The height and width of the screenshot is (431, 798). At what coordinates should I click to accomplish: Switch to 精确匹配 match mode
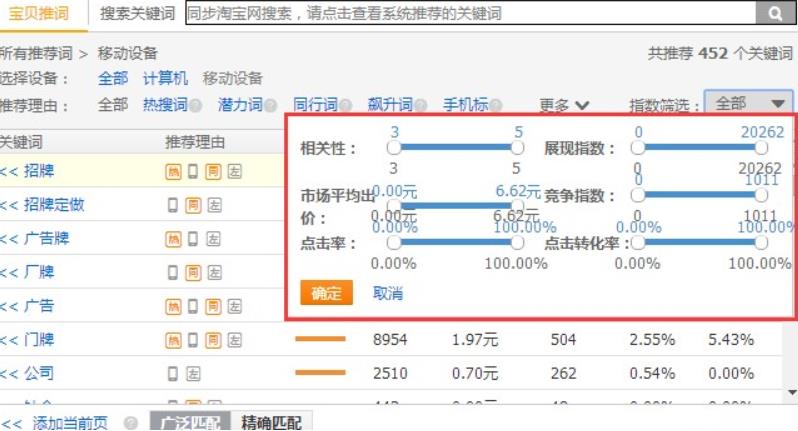[x=271, y=423]
